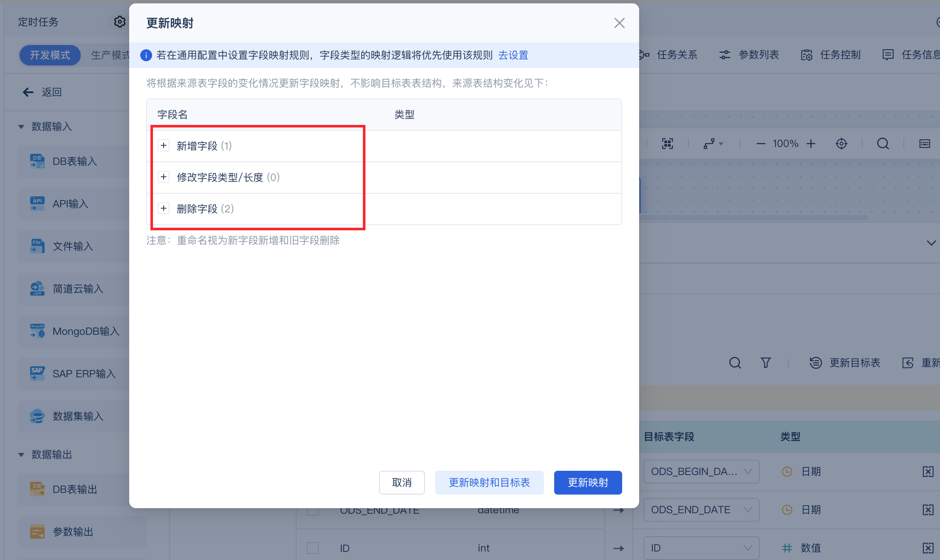The width and height of the screenshot is (940, 560).
Task: Click zoom in plus icon
Action: click(x=811, y=144)
